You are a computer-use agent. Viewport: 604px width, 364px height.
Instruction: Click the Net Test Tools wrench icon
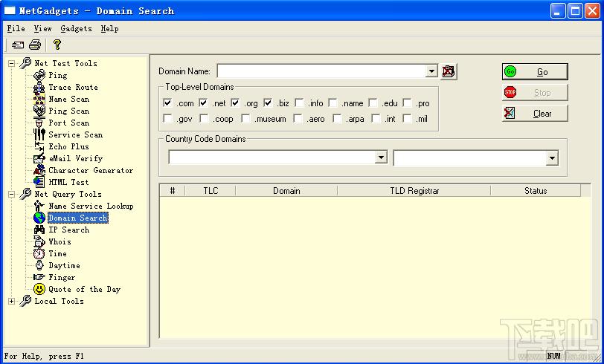[x=25, y=63]
